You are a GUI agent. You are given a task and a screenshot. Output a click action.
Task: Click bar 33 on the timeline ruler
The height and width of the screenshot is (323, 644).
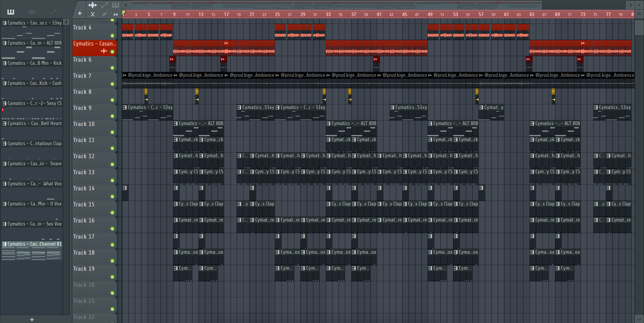tap(328, 15)
